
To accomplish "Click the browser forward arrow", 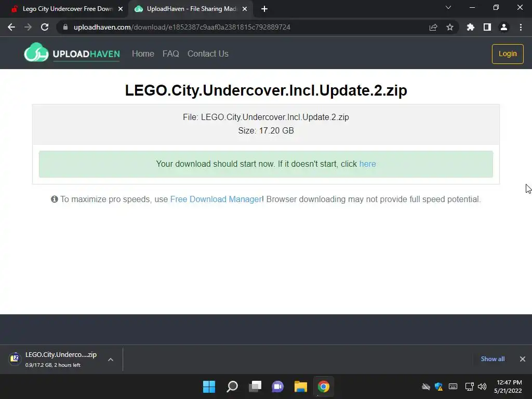I will 28,27.
